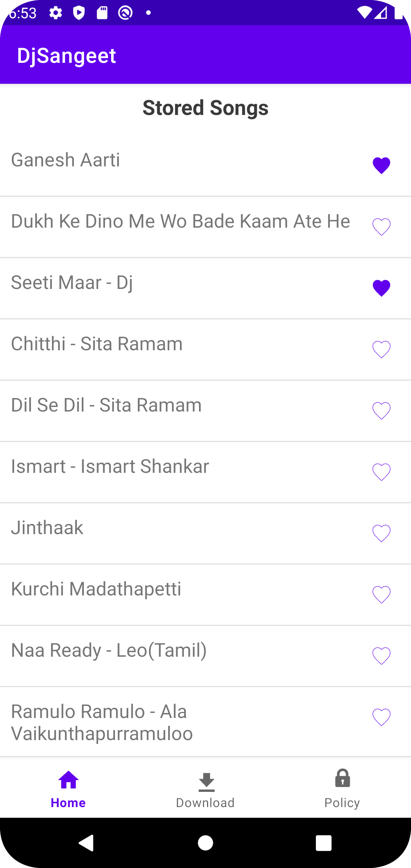Viewport: 411px width, 868px height.
Task: Tap the DjSangeet app title
Action: 67,56
